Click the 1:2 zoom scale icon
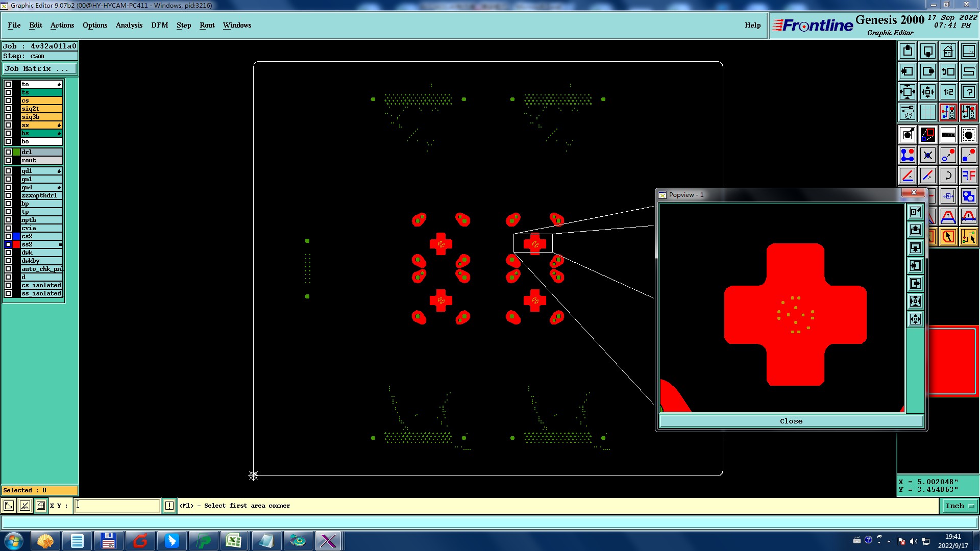This screenshot has height=551, width=980. click(948, 92)
